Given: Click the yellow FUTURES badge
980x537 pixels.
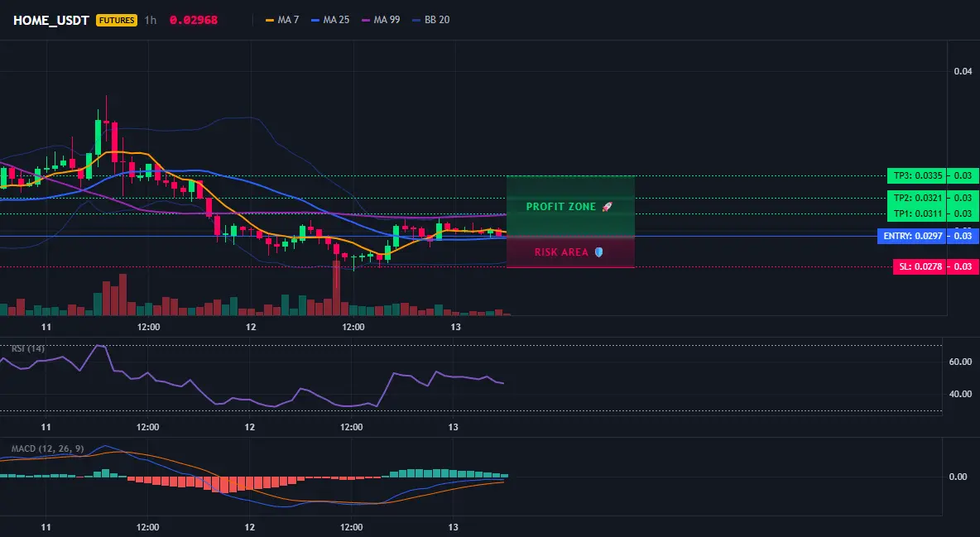Looking at the screenshot, I should tap(117, 20).
